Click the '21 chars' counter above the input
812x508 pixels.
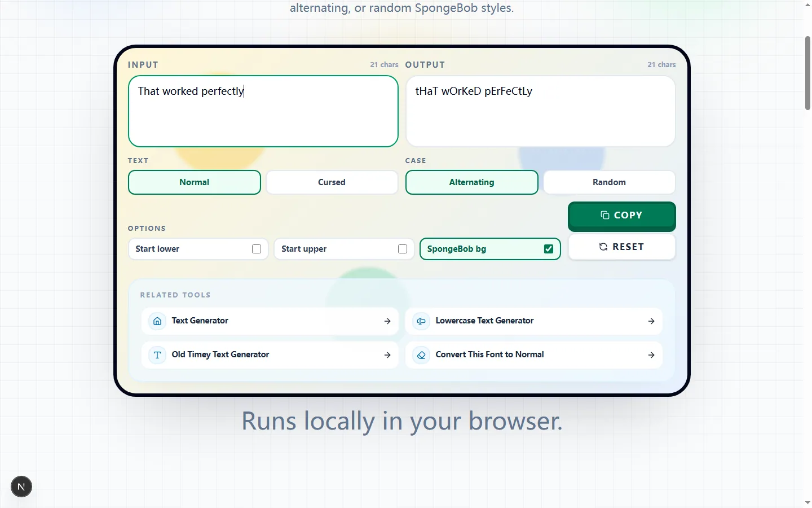(x=384, y=65)
